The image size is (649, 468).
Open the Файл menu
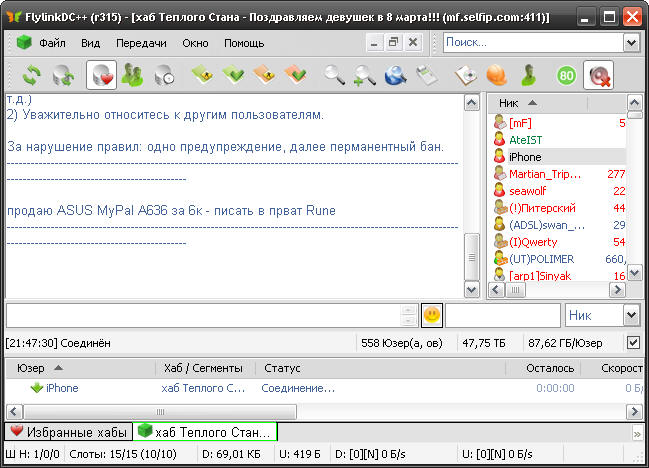click(x=52, y=43)
